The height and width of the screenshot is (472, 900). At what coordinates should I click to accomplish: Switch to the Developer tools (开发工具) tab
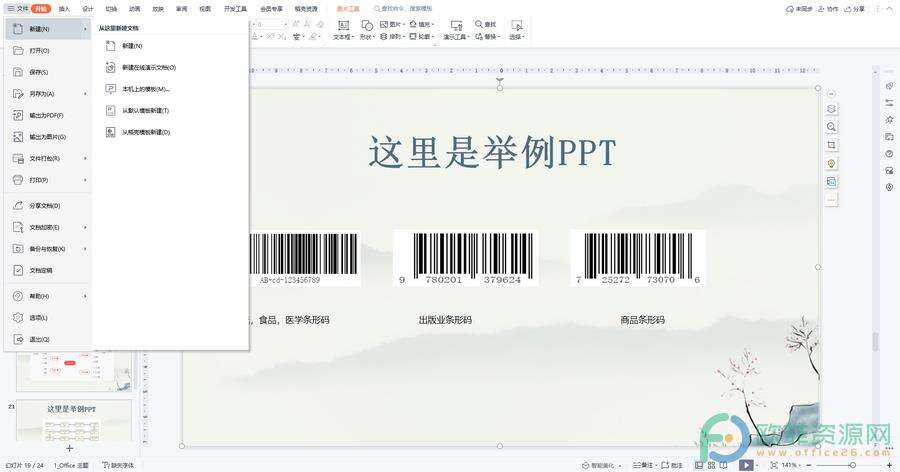(x=235, y=9)
